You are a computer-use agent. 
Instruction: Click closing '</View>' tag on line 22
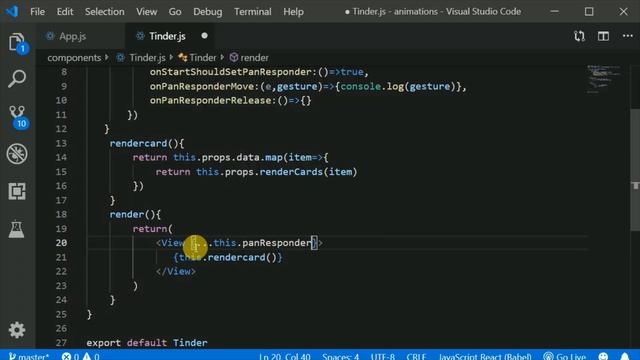[176, 271]
